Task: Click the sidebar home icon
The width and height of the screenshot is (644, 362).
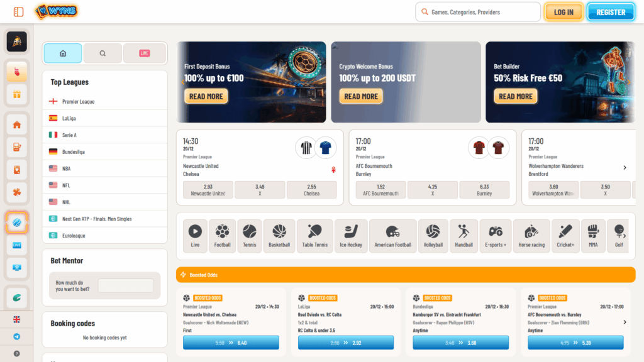Action: tap(17, 125)
